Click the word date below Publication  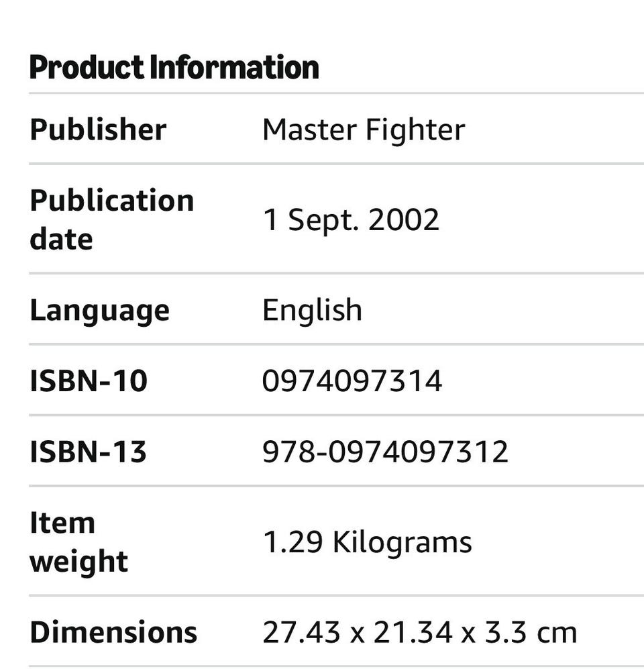pos(61,239)
